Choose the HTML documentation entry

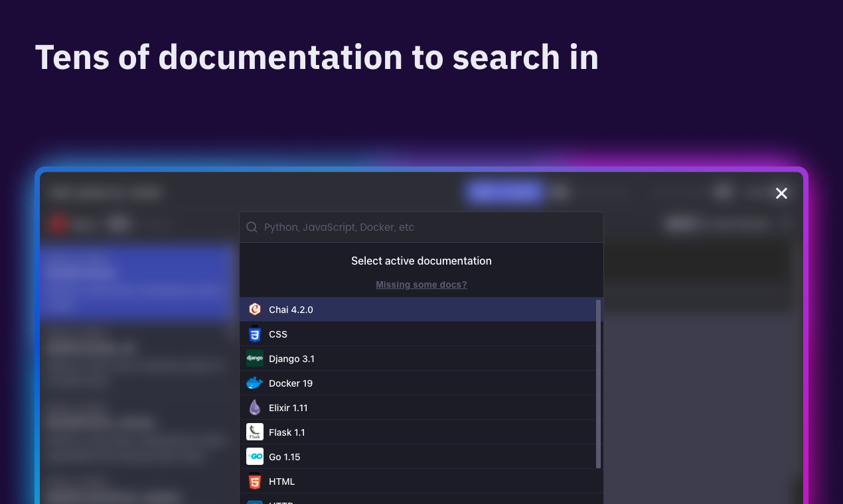pos(418,481)
